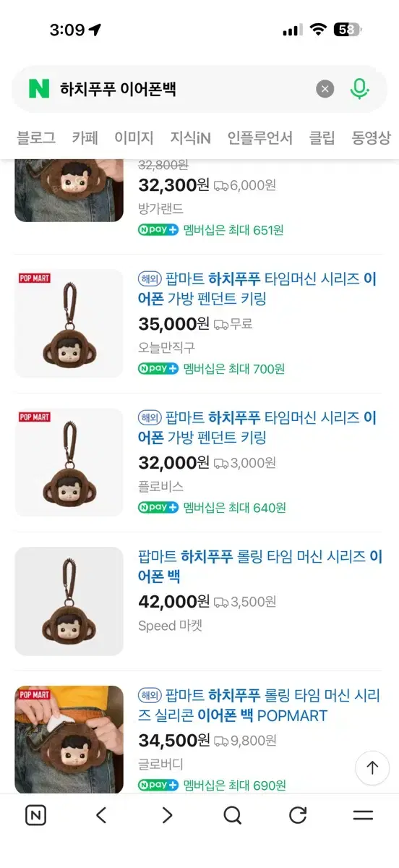Select the 지식iN tab
399x868 pixels.
point(190,137)
